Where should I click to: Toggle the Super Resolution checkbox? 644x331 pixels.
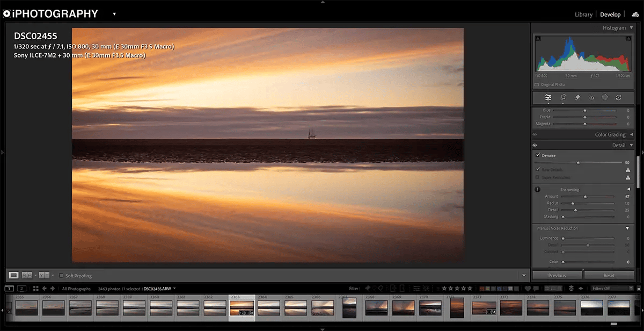pyautogui.click(x=538, y=177)
